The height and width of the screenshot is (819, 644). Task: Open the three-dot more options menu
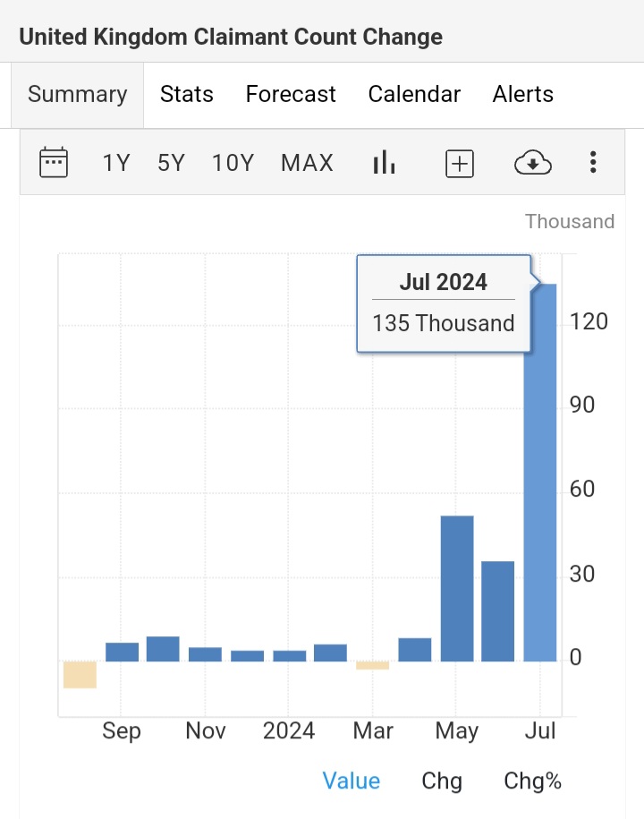click(x=592, y=163)
